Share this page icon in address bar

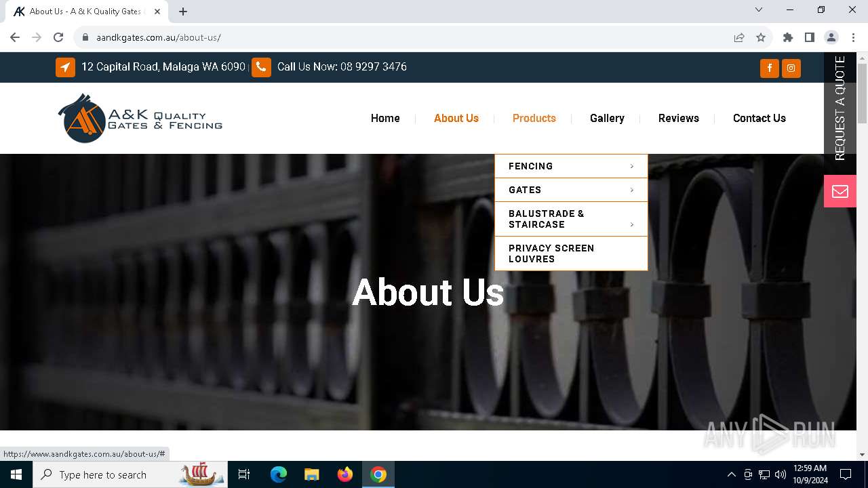pyautogui.click(x=739, y=37)
